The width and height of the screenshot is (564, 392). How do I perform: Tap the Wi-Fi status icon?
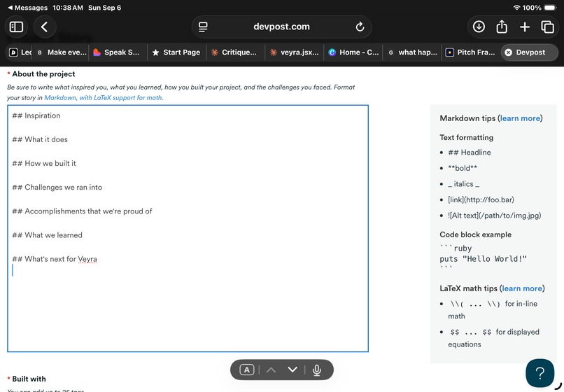(x=517, y=8)
